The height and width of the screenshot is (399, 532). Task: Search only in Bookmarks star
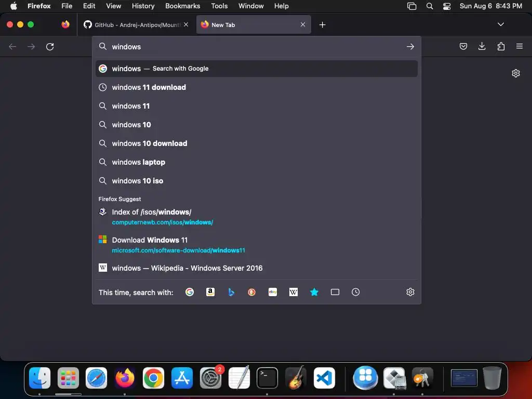(x=314, y=292)
